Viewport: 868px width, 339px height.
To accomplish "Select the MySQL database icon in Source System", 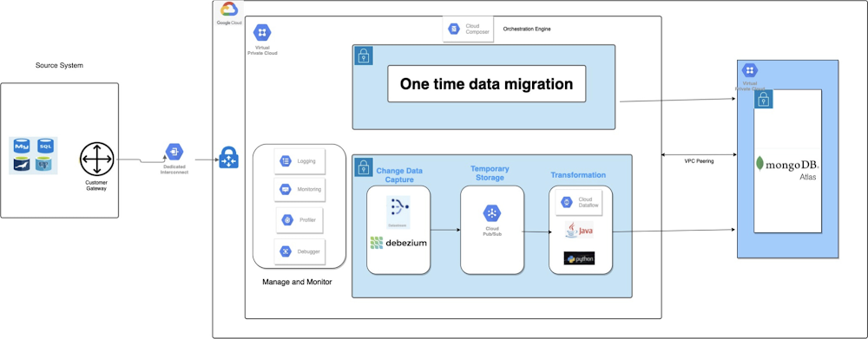I will click(23, 147).
